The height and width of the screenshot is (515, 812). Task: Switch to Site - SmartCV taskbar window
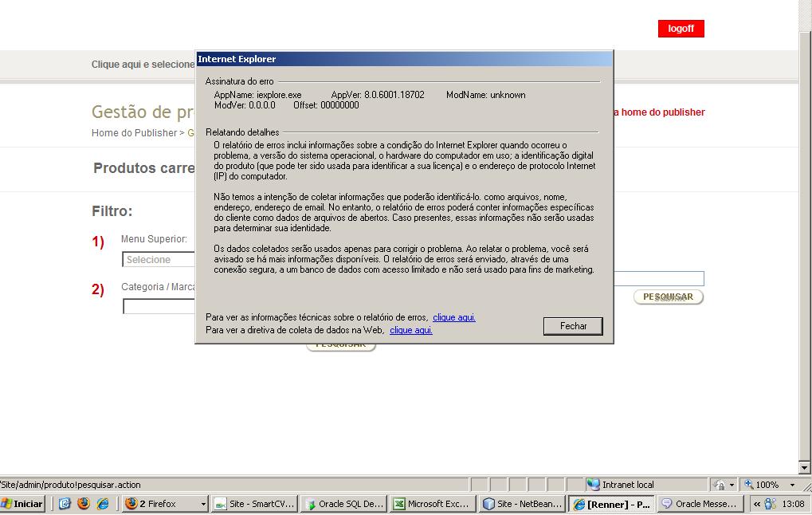point(255,504)
